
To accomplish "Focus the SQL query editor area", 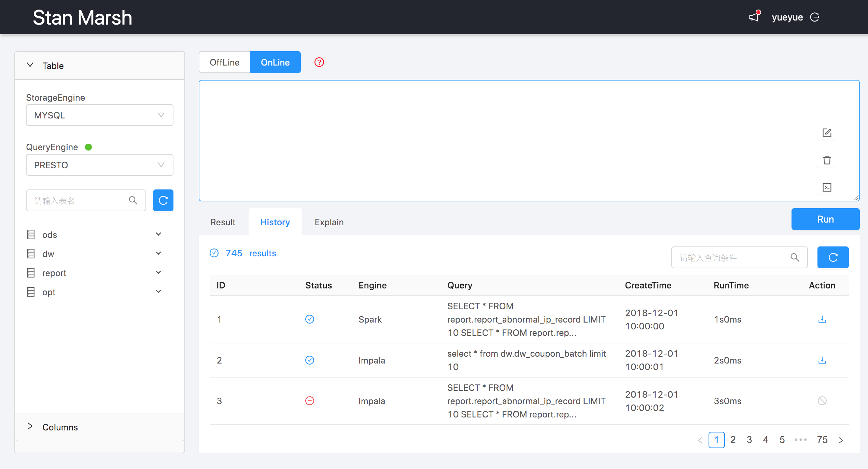I will pyautogui.click(x=529, y=141).
